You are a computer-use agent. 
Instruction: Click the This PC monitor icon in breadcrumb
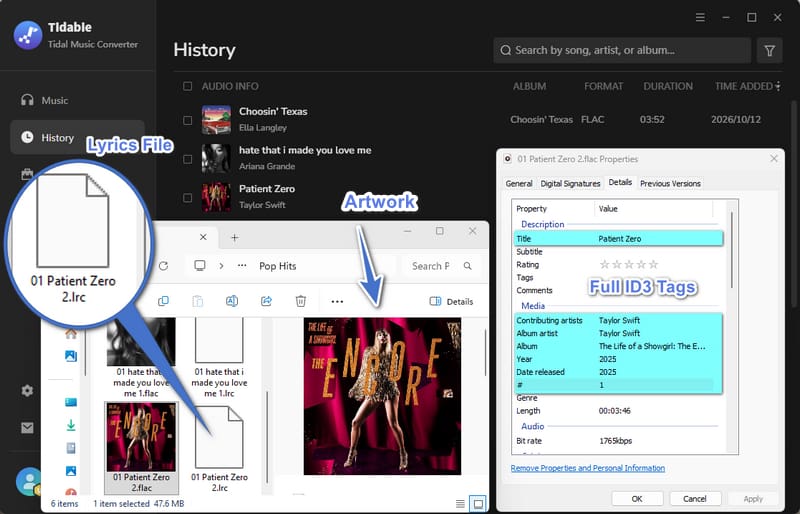(x=200, y=265)
